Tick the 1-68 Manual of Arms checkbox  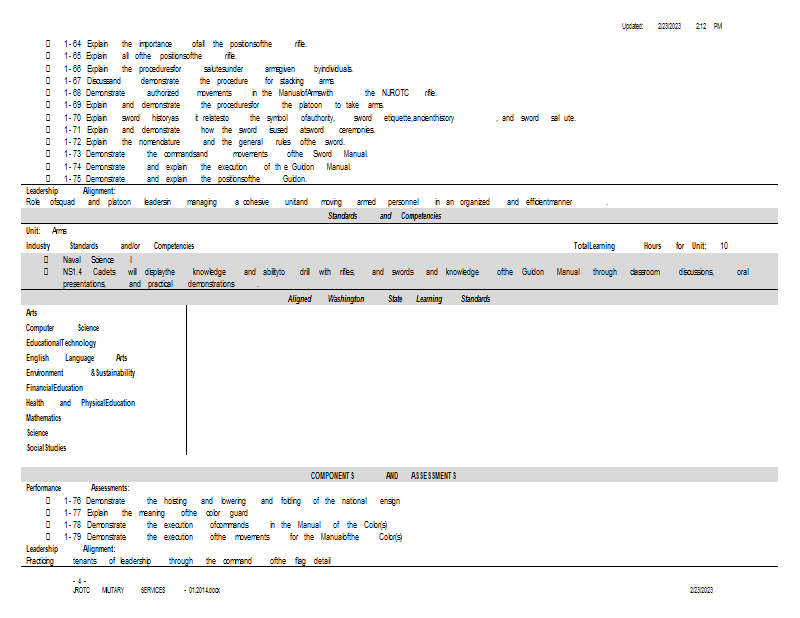(48, 93)
